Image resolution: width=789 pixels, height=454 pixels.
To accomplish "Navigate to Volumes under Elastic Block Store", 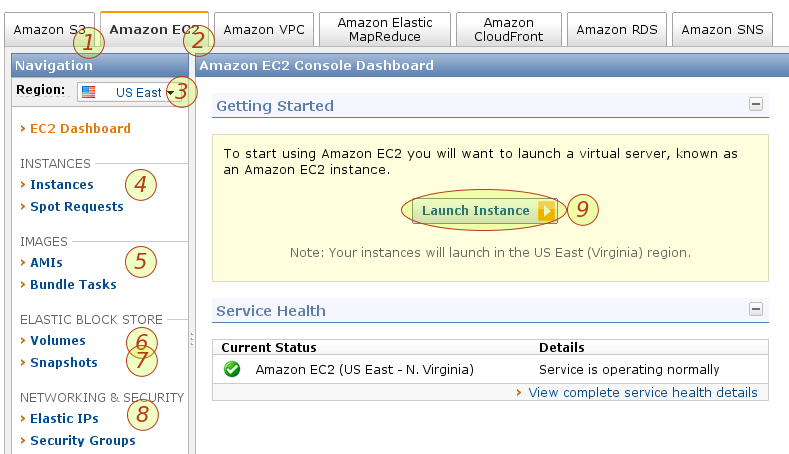I will (x=57, y=340).
